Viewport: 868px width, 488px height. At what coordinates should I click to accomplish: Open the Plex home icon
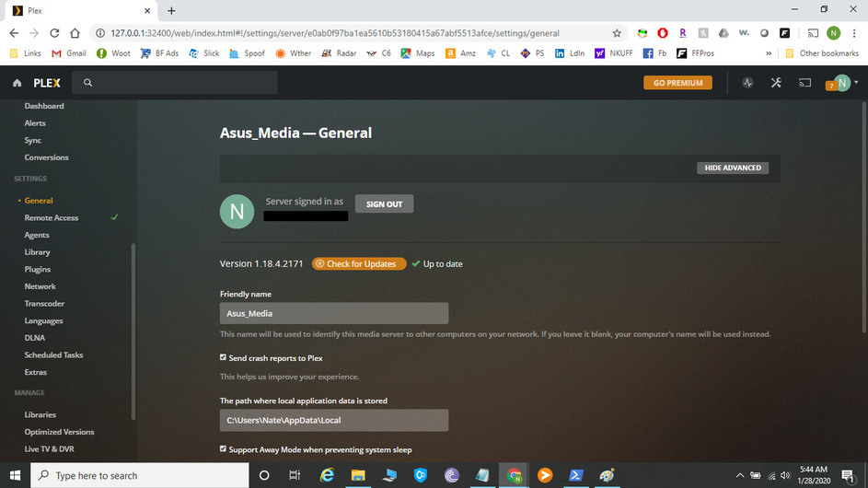17,83
